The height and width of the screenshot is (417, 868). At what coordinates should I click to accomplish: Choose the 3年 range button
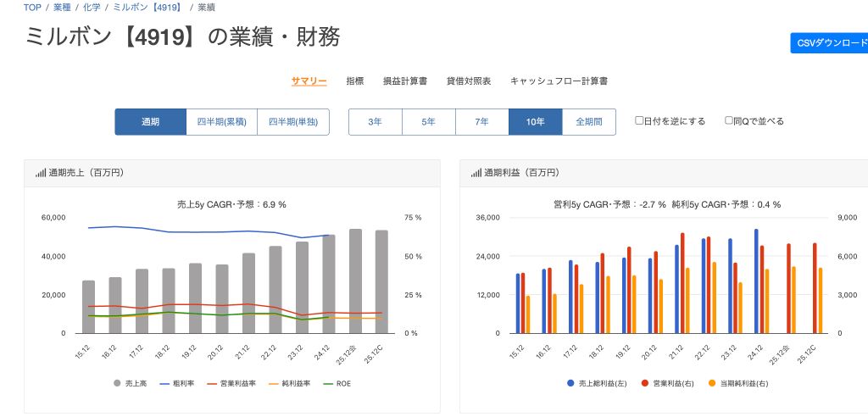tap(376, 122)
